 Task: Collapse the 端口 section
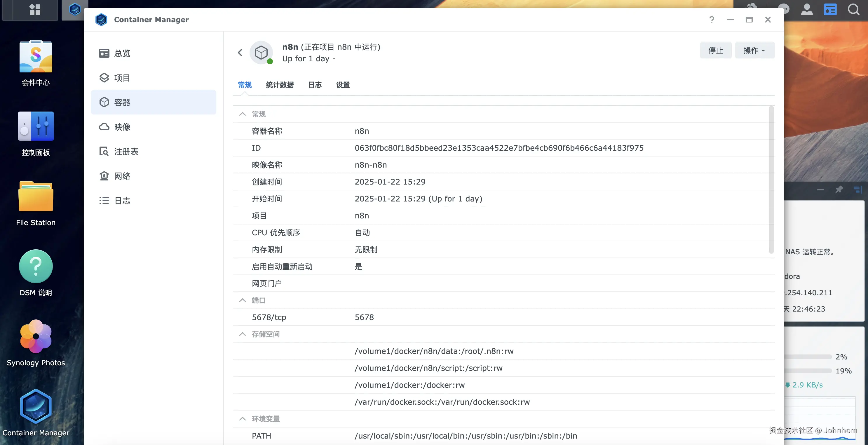point(242,300)
